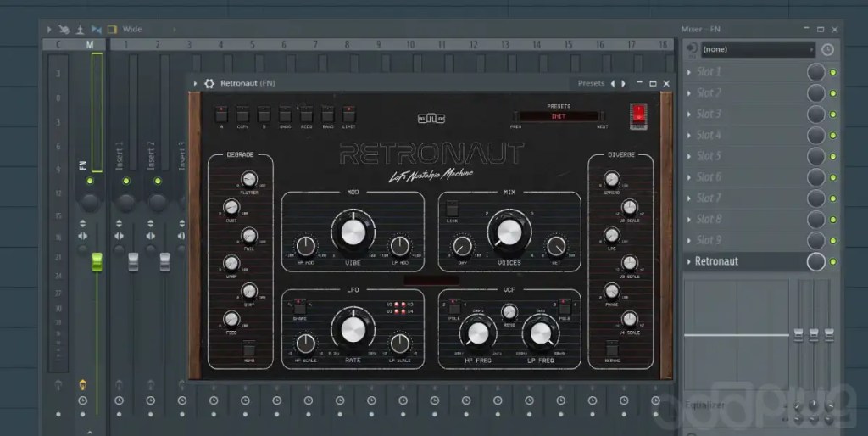The height and width of the screenshot is (436, 868).
Task: Click the mixer export tracks icon
Action: [x=81, y=30]
